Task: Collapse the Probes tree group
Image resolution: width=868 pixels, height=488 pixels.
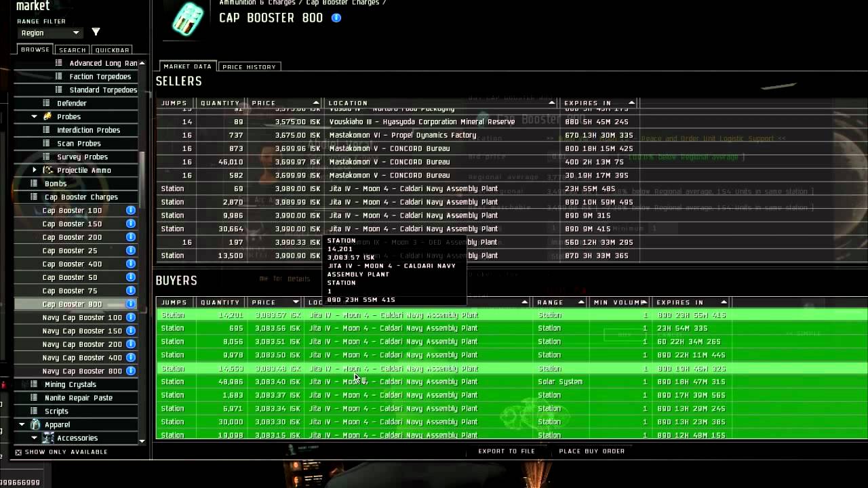Action: (x=34, y=117)
